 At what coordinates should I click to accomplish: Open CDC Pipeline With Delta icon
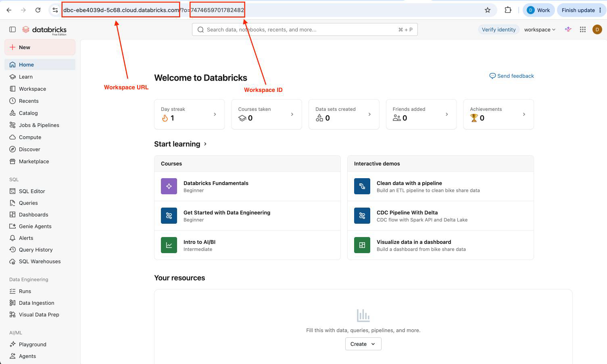[x=362, y=216]
